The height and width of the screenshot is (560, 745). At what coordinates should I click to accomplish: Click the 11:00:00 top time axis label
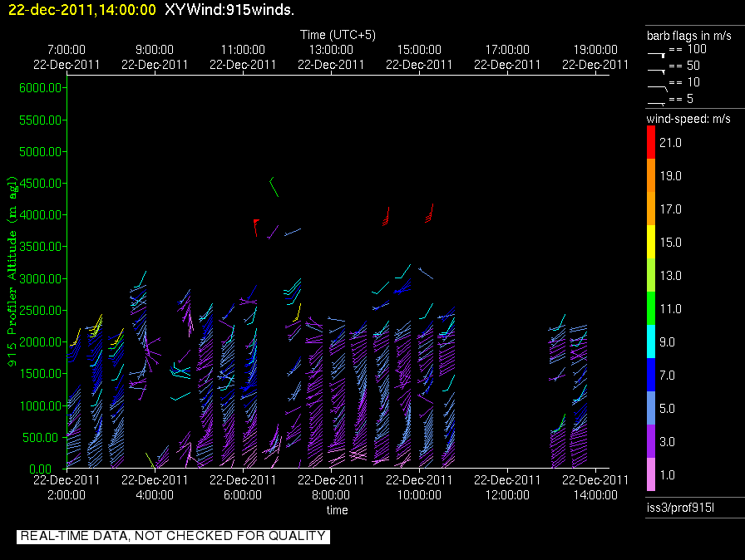[x=243, y=50]
